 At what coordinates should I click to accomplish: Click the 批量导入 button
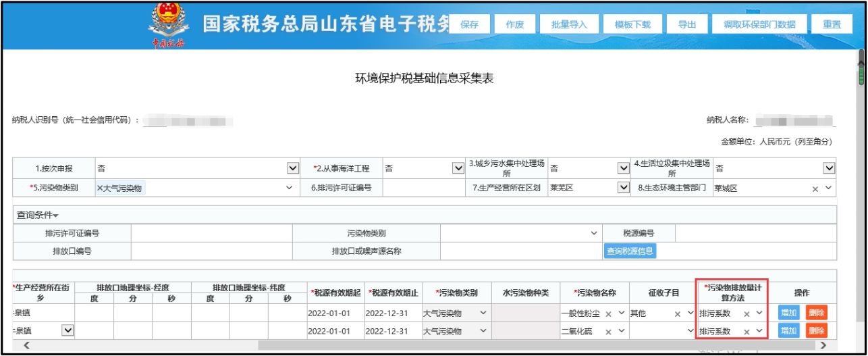569,24
